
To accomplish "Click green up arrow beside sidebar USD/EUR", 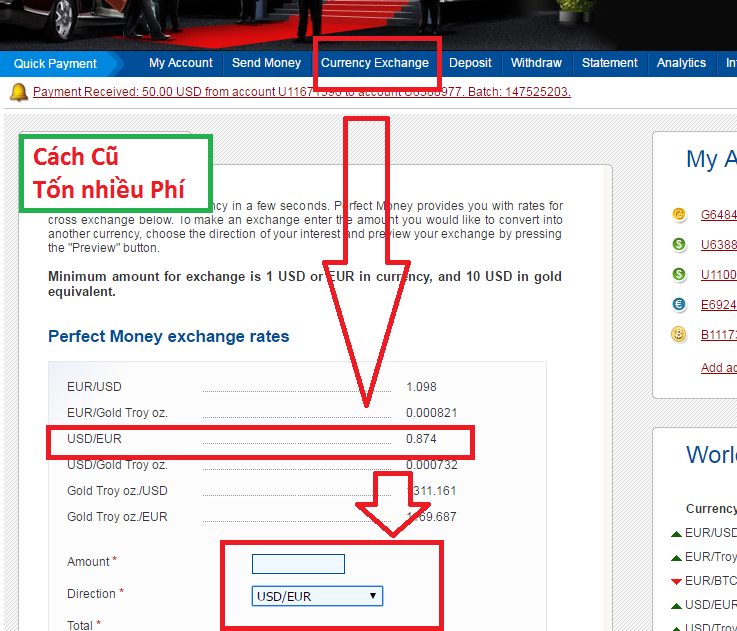I will pyautogui.click(x=676, y=606).
